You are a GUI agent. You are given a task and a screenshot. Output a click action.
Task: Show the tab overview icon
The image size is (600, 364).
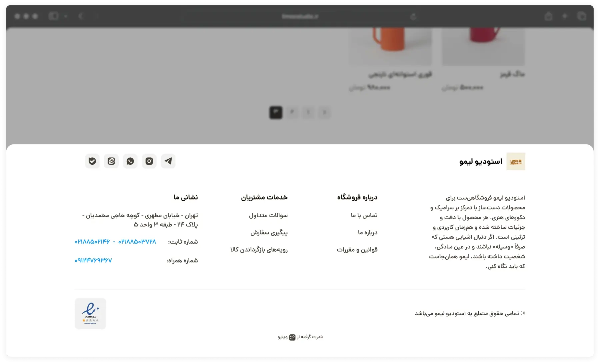coord(582,16)
